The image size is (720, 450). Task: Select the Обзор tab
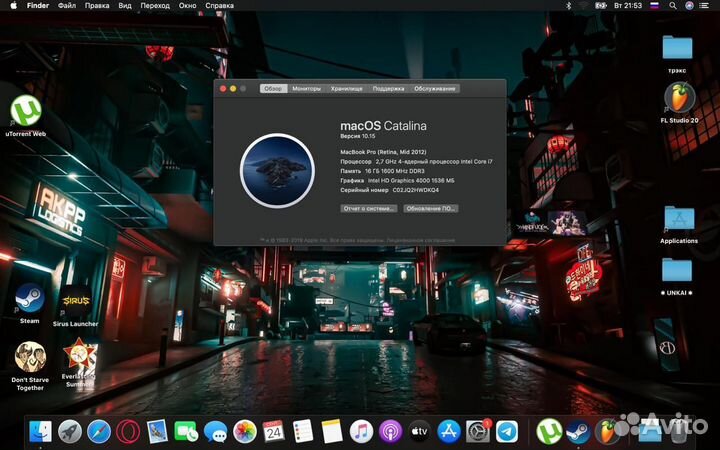tap(273, 89)
